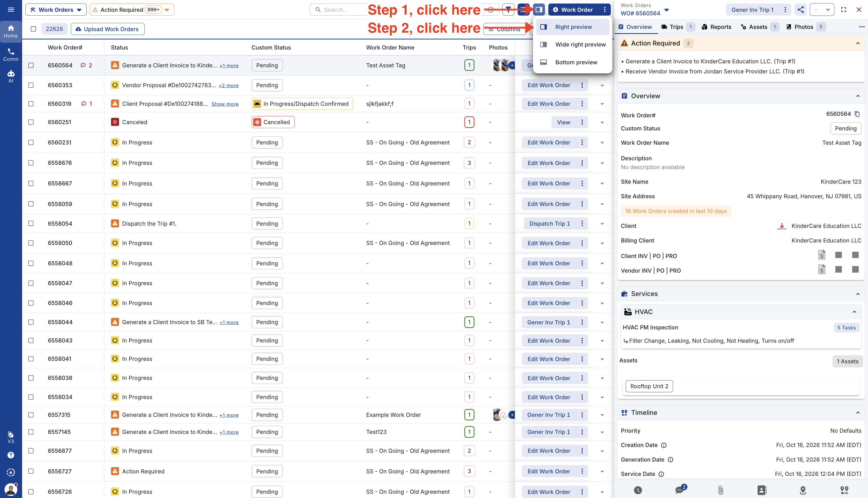Click the share icon in the preview header
The width and height of the screenshot is (868, 498).
(801, 10)
